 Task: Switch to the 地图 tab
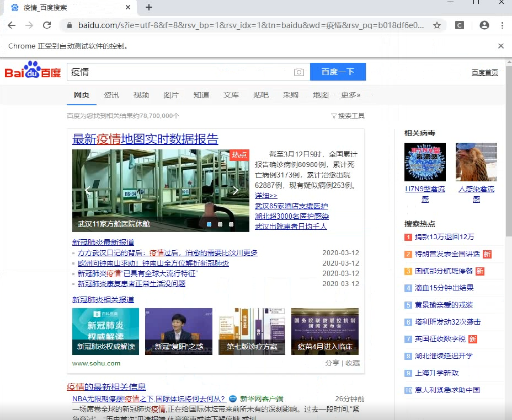pyautogui.click(x=321, y=95)
